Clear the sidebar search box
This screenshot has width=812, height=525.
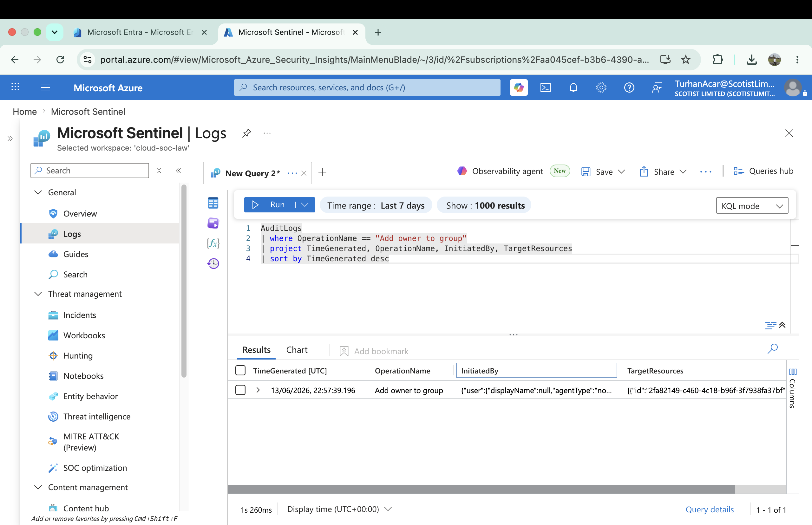point(159,171)
